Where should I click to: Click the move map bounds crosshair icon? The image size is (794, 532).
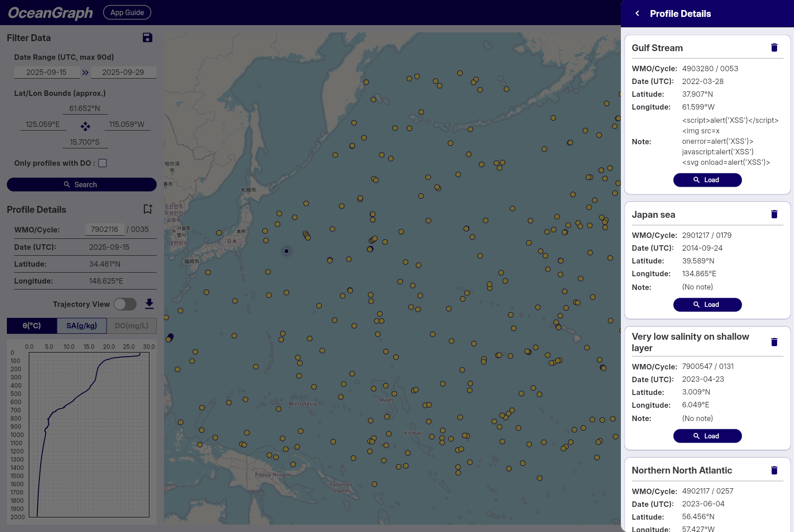pyautogui.click(x=85, y=126)
